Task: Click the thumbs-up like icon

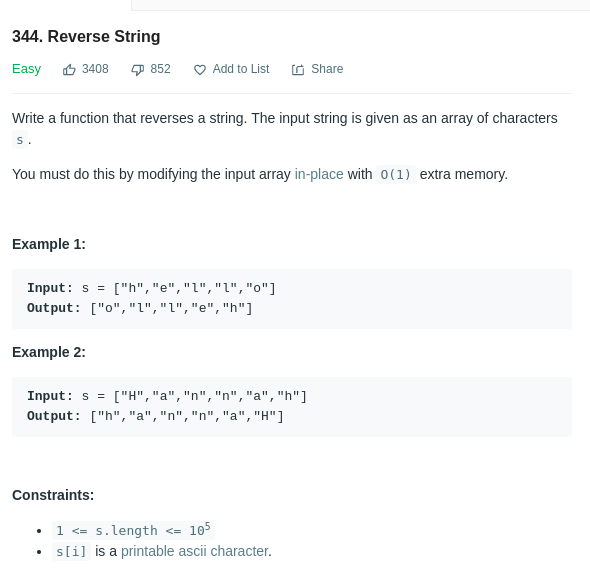Action: (69, 70)
